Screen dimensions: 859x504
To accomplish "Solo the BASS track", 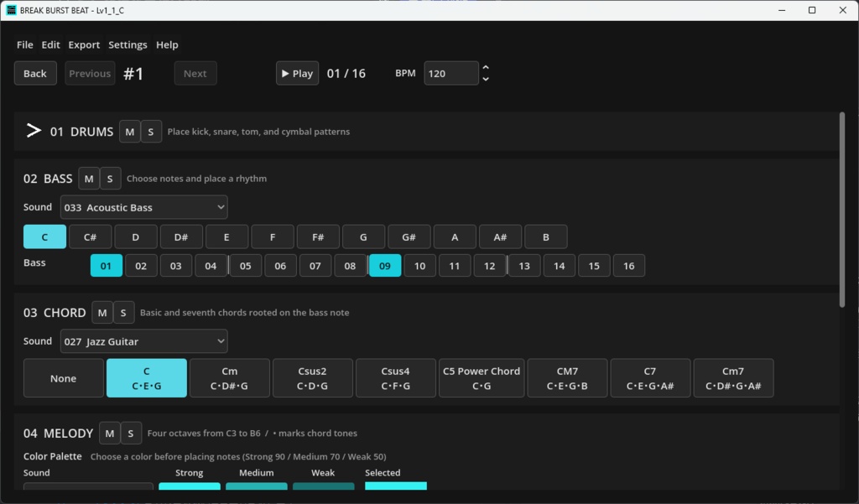I will pos(110,179).
